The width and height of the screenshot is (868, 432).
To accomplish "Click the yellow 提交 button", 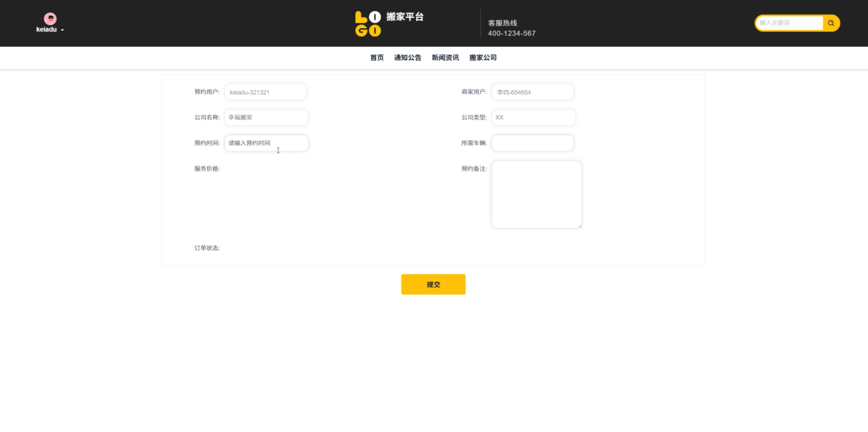I will tap(433, 284).
